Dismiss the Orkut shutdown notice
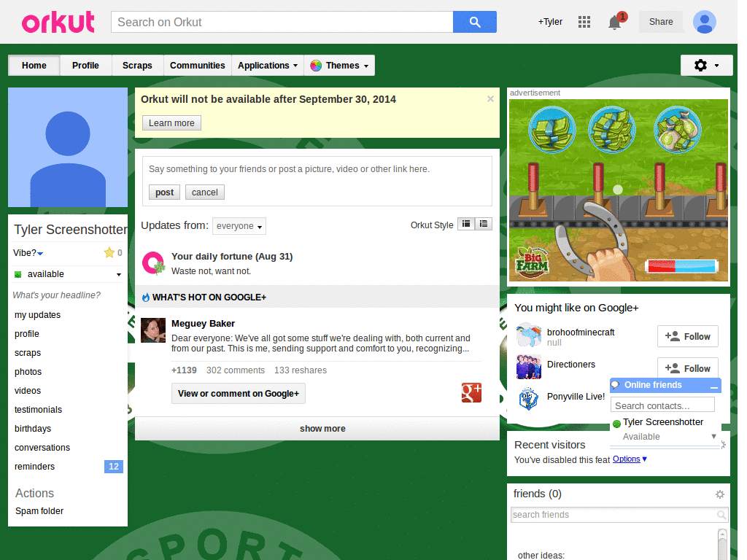 490,99
